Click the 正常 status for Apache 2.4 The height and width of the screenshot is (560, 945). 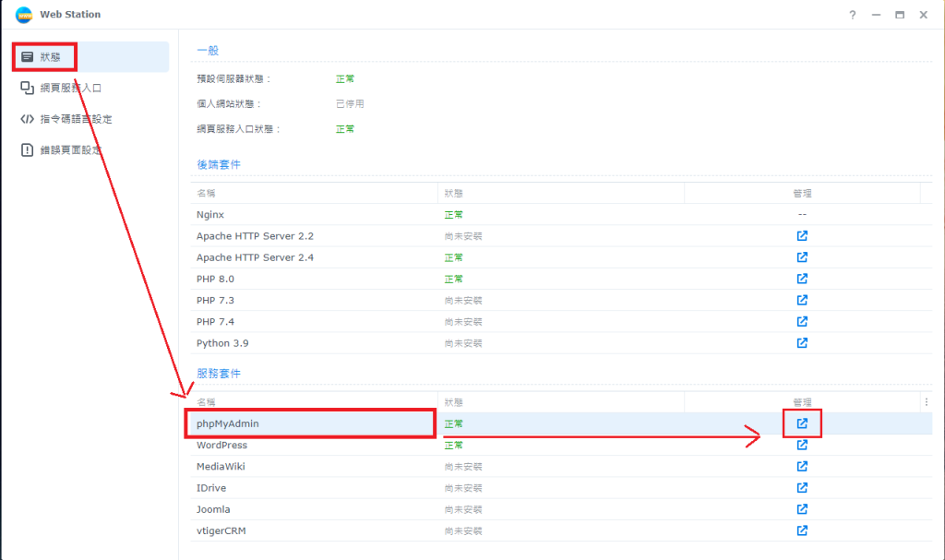tap(454, 257)
